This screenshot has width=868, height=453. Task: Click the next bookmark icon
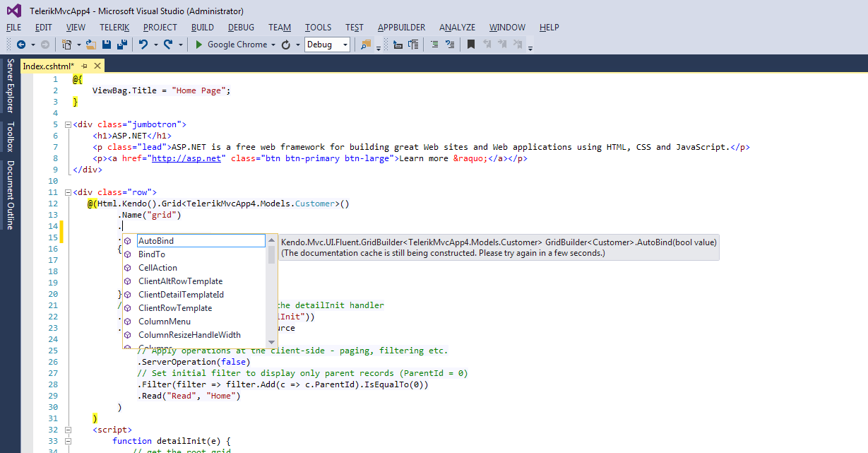click(502, 45)
